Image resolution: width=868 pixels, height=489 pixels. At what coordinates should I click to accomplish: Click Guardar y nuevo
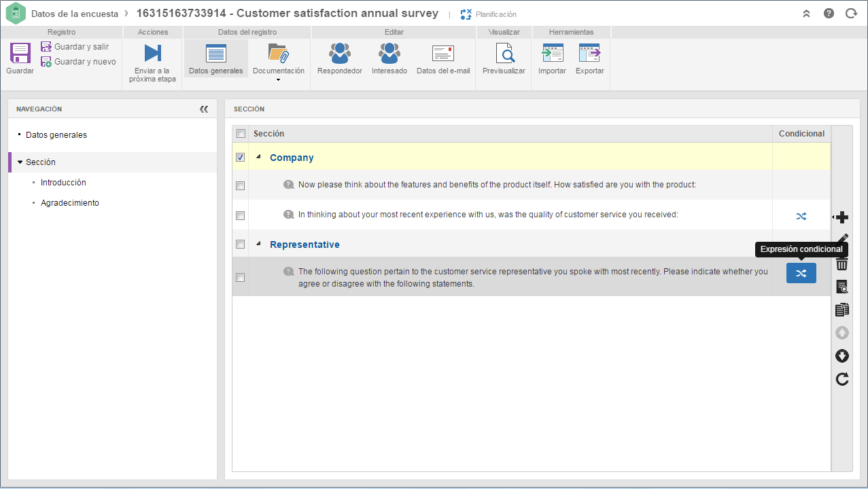tap(78, 62)
